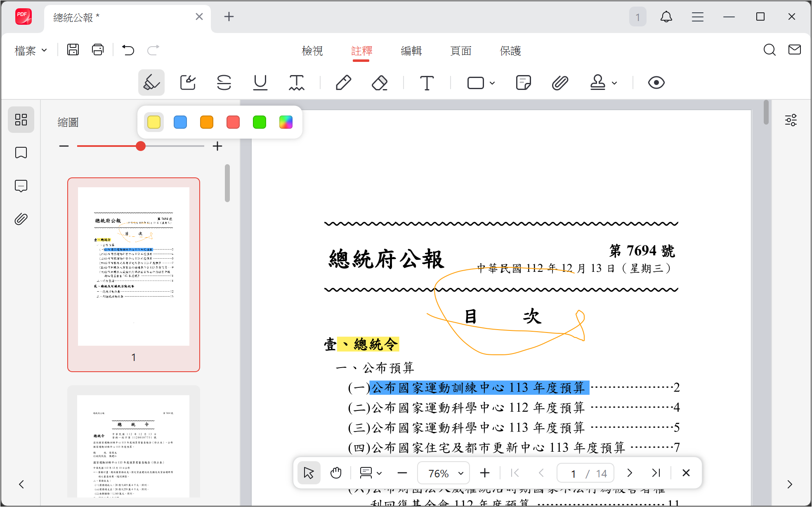Select the attachment annotation tool

(x=559, y=83)
